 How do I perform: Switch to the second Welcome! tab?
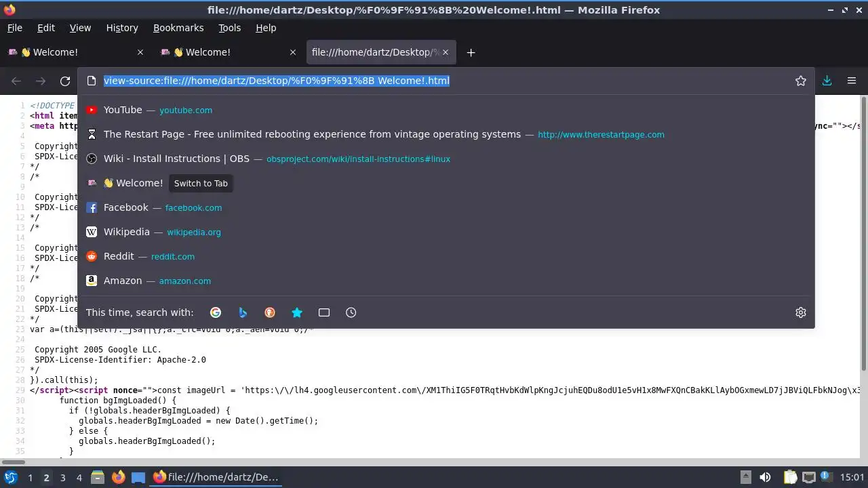click(x=228, y=52)
